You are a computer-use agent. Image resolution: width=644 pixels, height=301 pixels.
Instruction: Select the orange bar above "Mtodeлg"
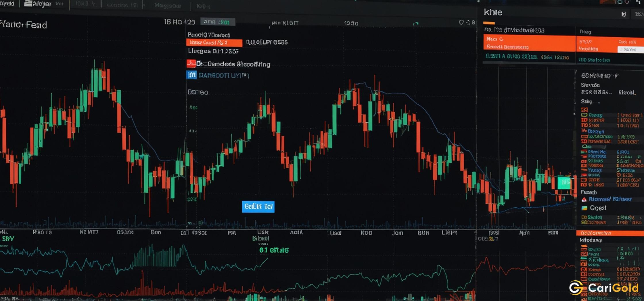click(610, 233)
